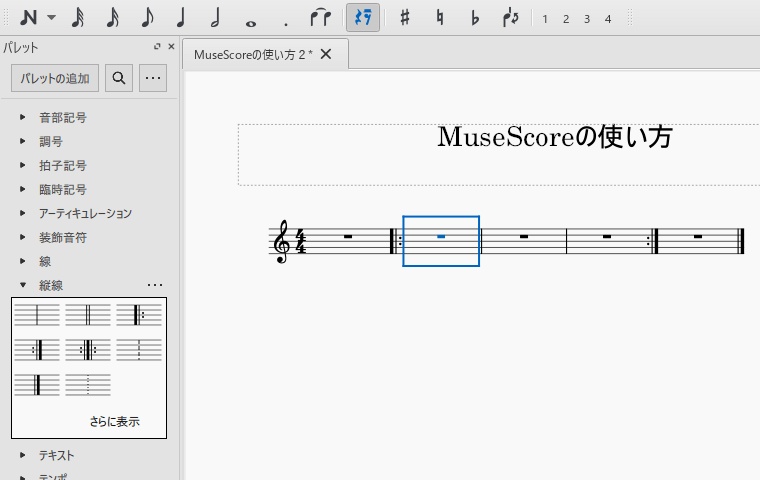Select voice 3
This screenshot has width=760, height=480.
(586, 19)
